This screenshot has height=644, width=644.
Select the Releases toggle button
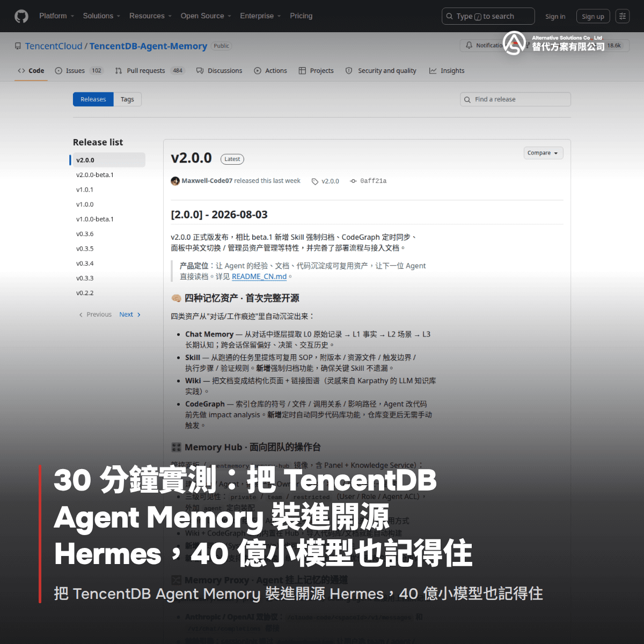93,99
